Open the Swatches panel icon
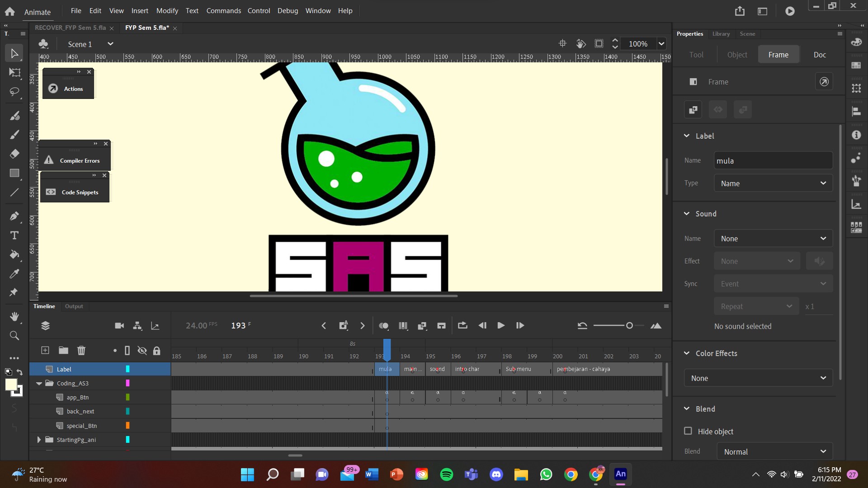 pos(856,65)
